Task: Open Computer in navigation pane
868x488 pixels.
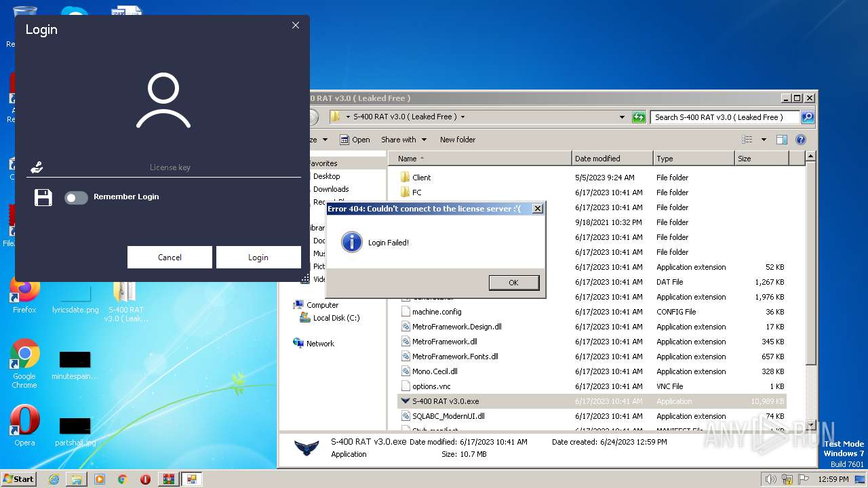Action: click(322, 305)
